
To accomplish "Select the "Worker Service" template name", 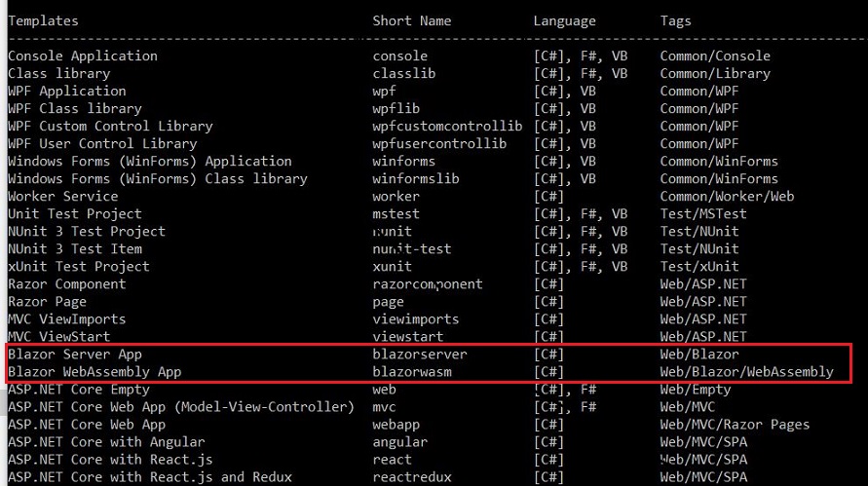I will [x=62, y=197].
